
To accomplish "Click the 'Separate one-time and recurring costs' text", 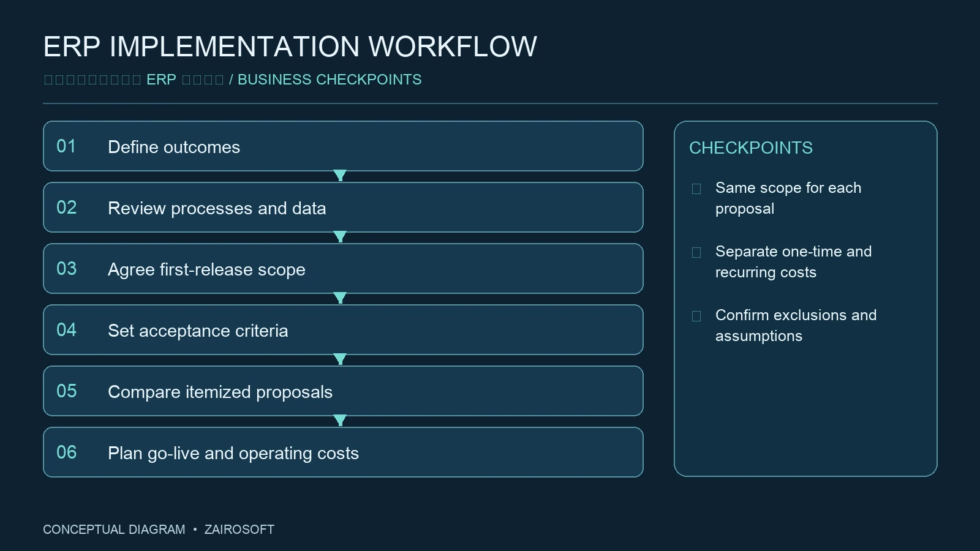I will pos(793,261).
